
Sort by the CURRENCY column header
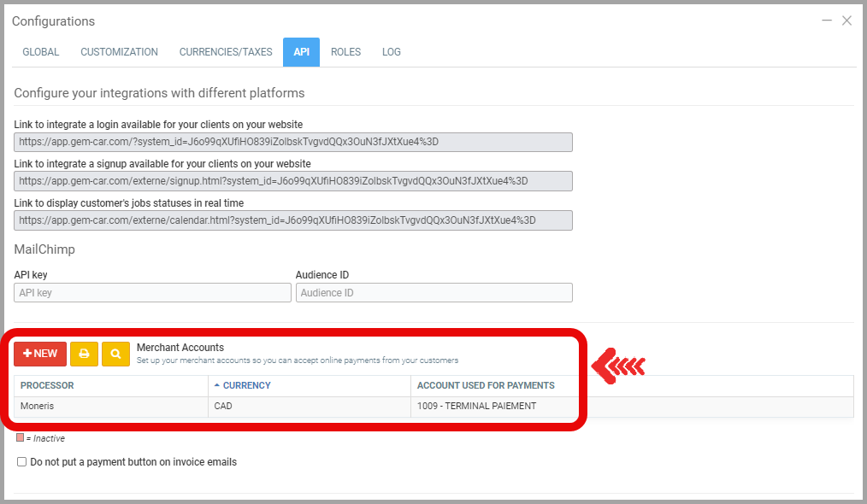click(x=246, y=385)
